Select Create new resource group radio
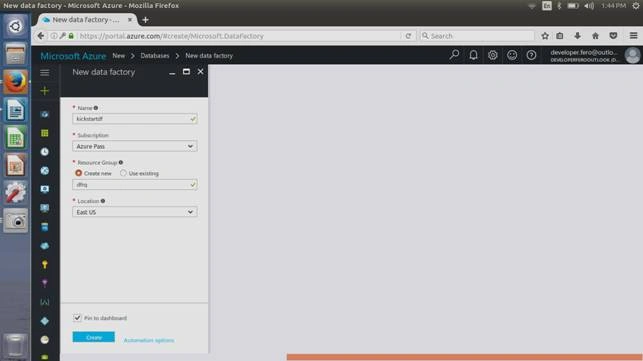The width and height of the screenshot is (643, 361). point(78,173)
